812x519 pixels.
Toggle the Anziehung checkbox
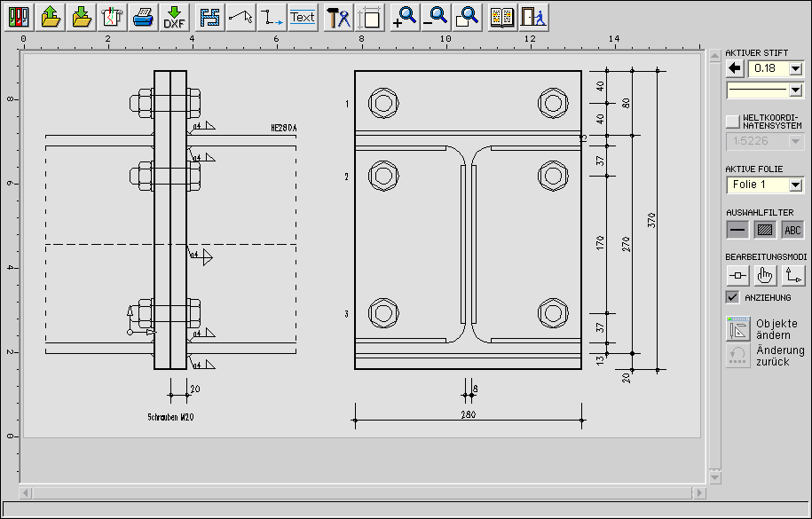click(732, 297)
